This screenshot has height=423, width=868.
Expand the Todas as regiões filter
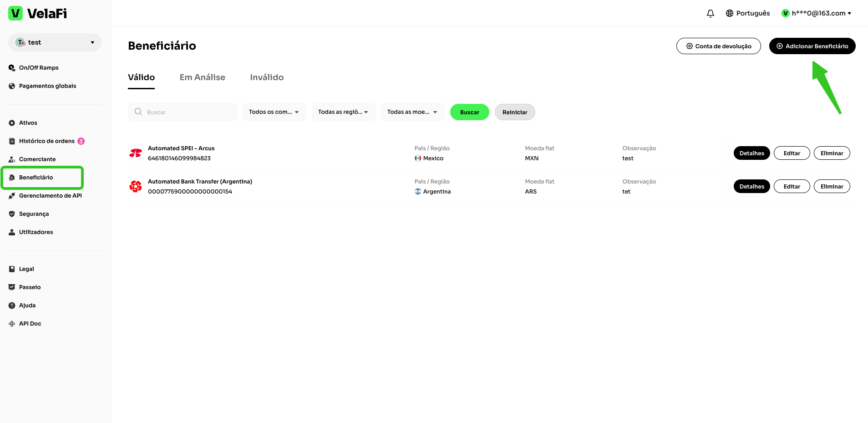point(343,112)
